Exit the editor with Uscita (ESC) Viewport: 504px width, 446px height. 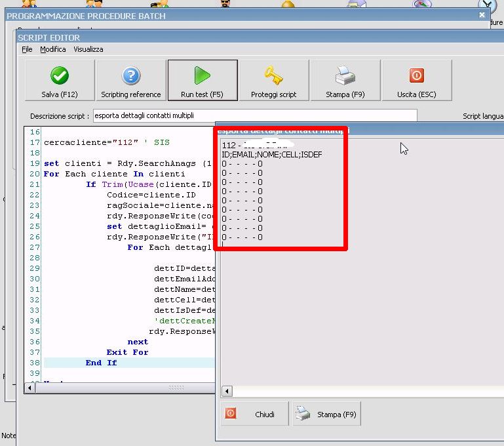tap(417, 80)
